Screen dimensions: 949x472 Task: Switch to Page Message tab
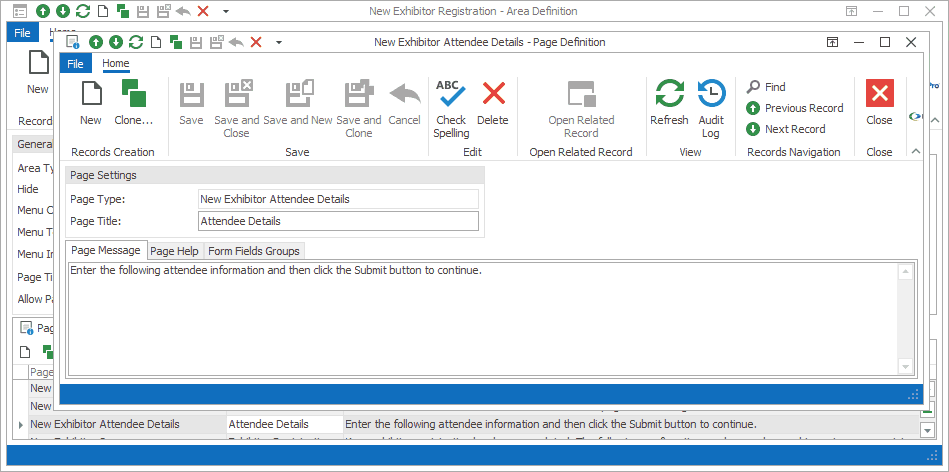point(106,250)
